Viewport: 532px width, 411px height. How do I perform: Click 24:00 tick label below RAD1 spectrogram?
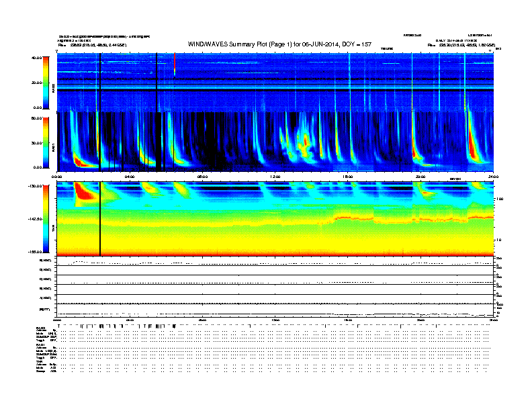tap(493, 177)
